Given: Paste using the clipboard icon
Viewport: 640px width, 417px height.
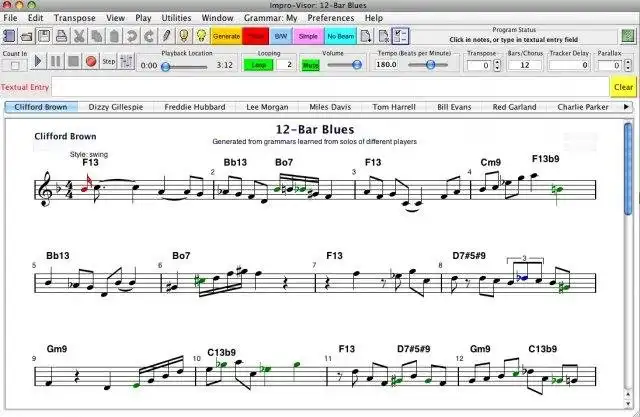Looking at the screenshot, I should click(114, 36).
